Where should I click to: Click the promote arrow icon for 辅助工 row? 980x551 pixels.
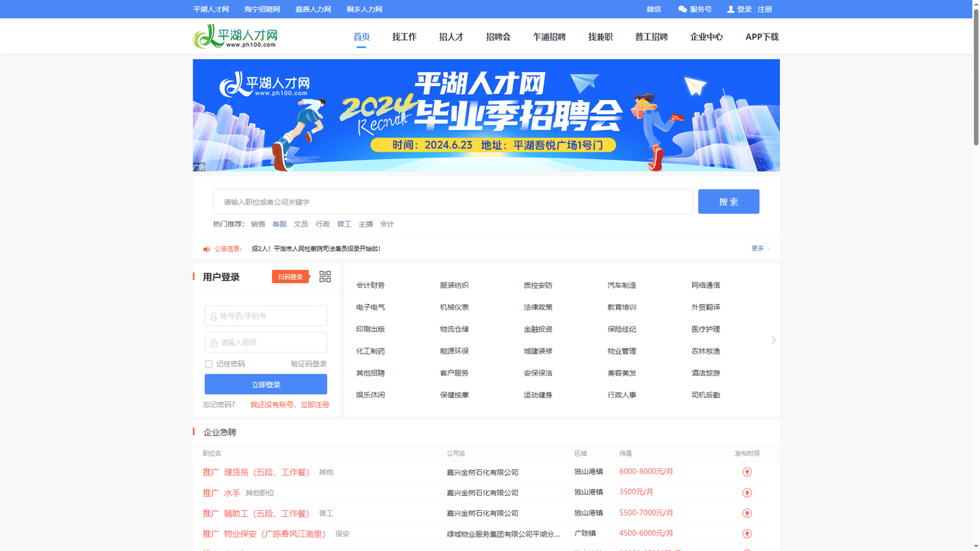click(747, 514)
